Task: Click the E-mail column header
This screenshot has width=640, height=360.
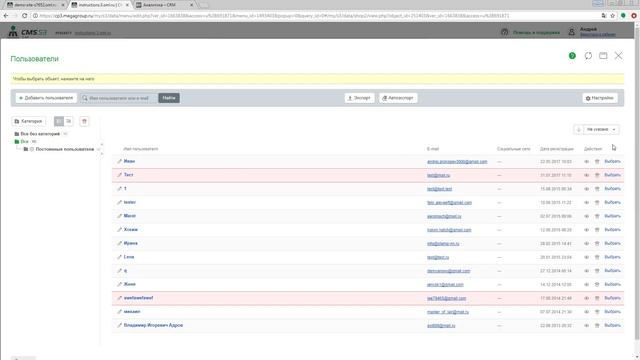Action: pos(433,149)
